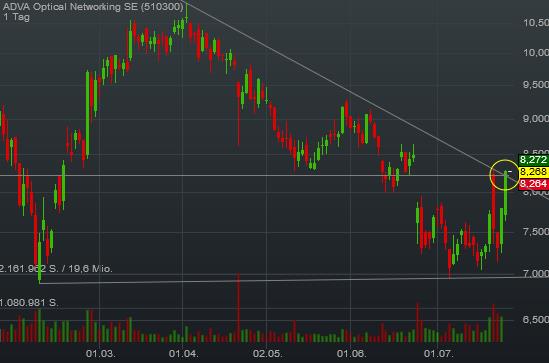Click the yellow circle highlighting the breakout
This screenshot has width=549, height=363.
[505, 175]
